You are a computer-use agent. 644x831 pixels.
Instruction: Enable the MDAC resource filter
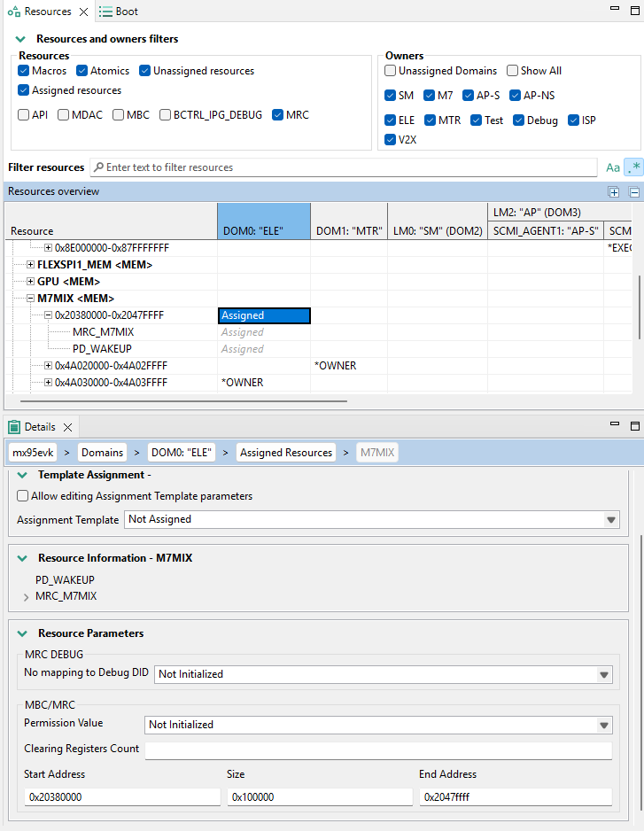coord(63,114)
